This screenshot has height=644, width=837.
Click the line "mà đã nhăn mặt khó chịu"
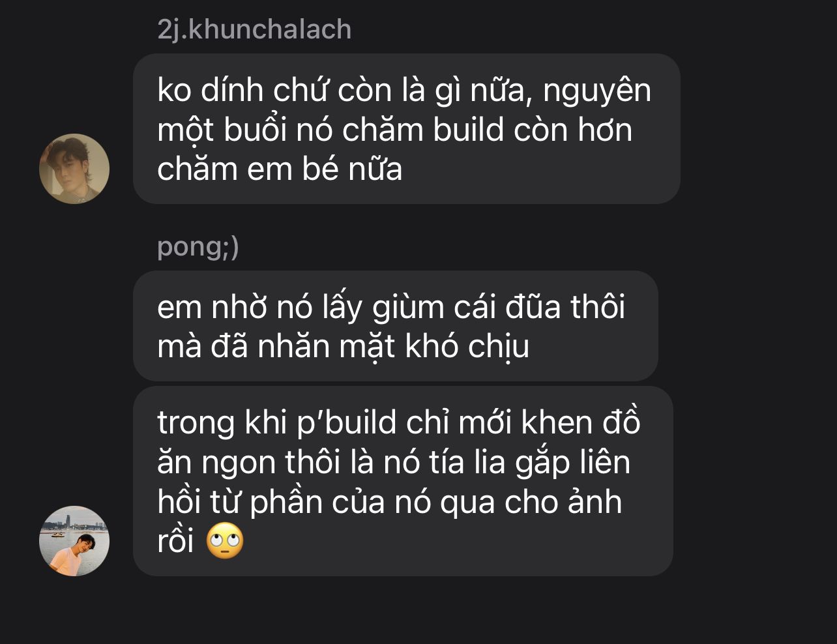(x=343, y=346)
